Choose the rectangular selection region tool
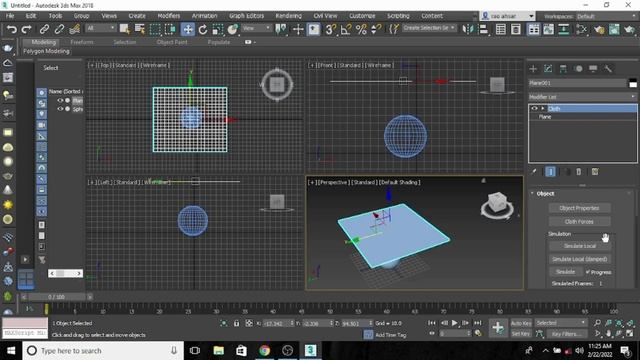 click(155, 29)
